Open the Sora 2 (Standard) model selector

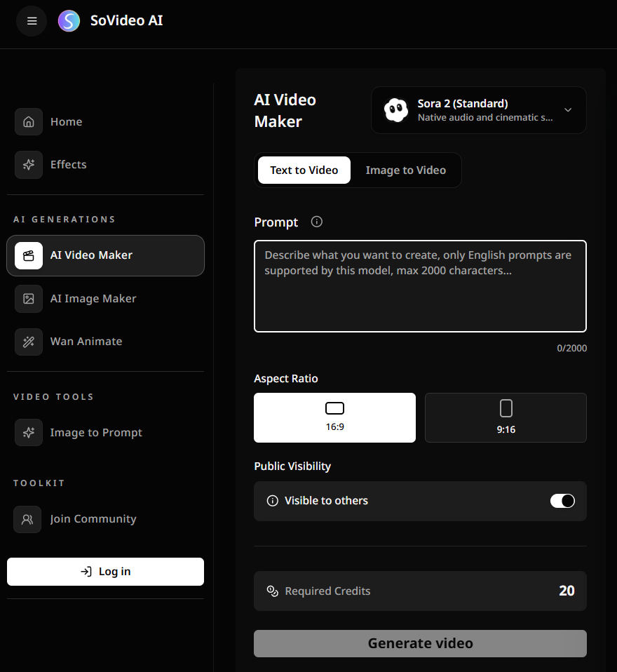pyautogui.click(x=479, y=110)
